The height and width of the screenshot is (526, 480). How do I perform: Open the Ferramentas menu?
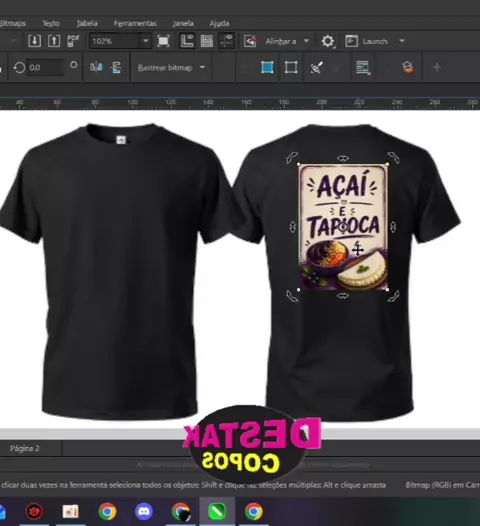tap(135, 23)
